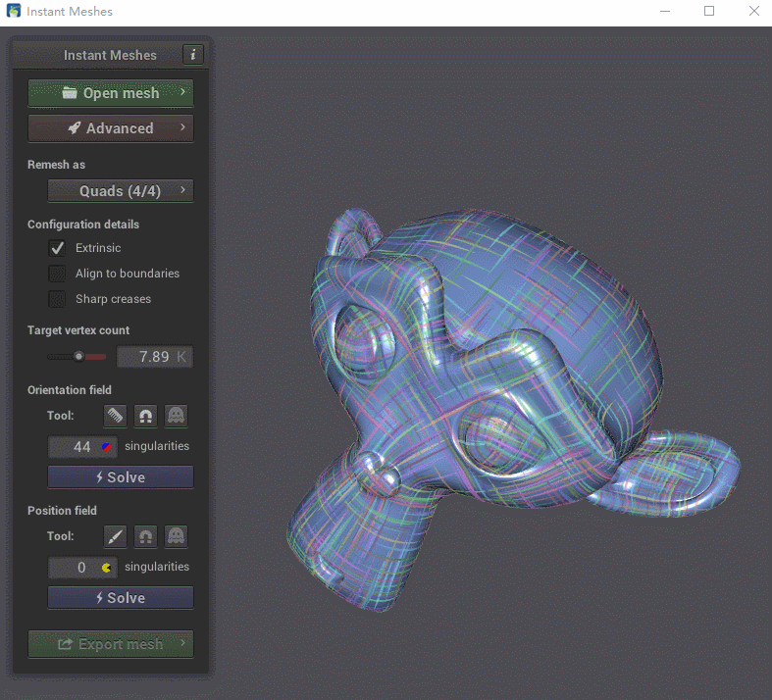Select the orientation field magnet tool
The width and height of the screenshot is (772, 700).
tap(146, 416)
